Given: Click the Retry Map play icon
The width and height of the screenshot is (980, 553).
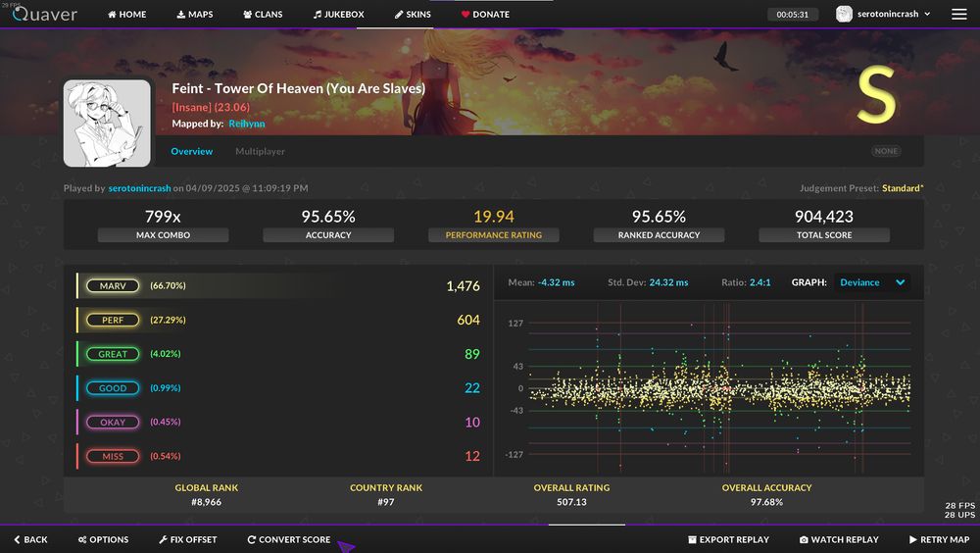Looking at the screenshot, I should [x=913, y=539].
